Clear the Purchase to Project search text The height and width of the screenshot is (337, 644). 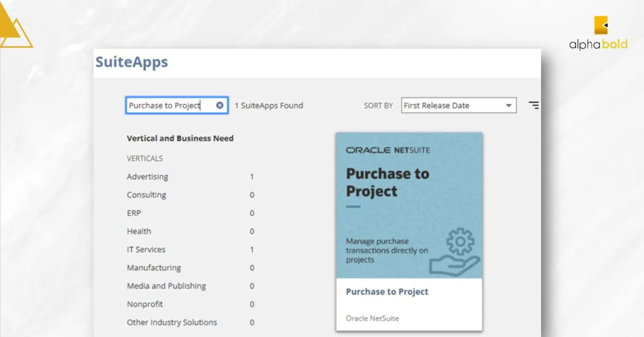pyautogui.click(x=219, y=105)
